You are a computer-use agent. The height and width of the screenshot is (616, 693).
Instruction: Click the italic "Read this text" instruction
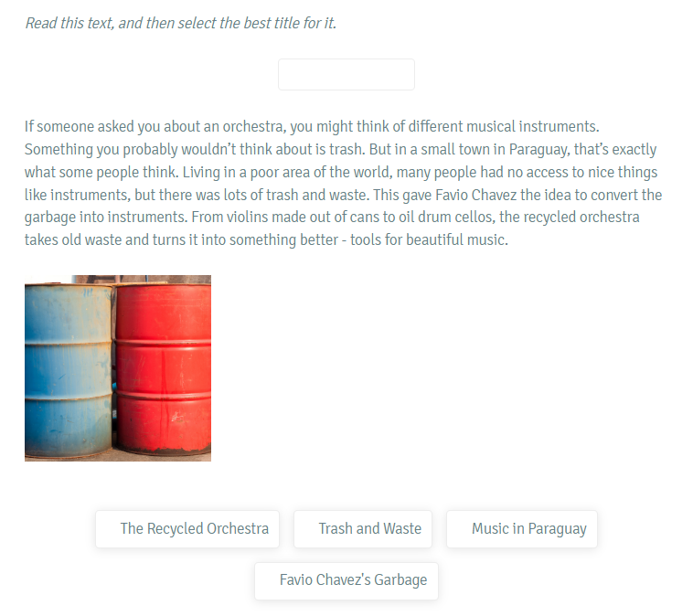[x=181, y=23]
